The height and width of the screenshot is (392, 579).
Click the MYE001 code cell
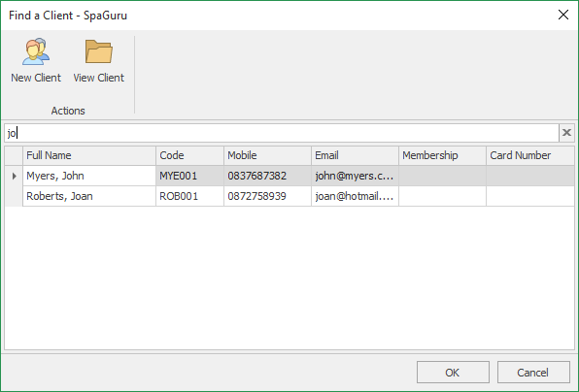pos(189,176)
